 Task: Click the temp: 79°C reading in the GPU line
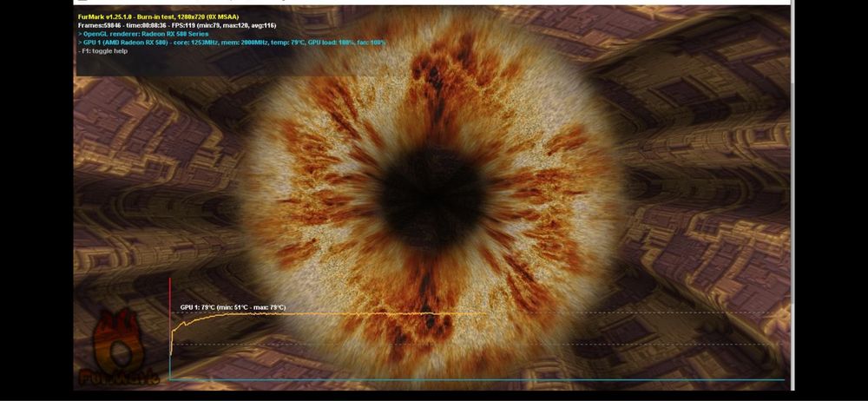point(288,42)
